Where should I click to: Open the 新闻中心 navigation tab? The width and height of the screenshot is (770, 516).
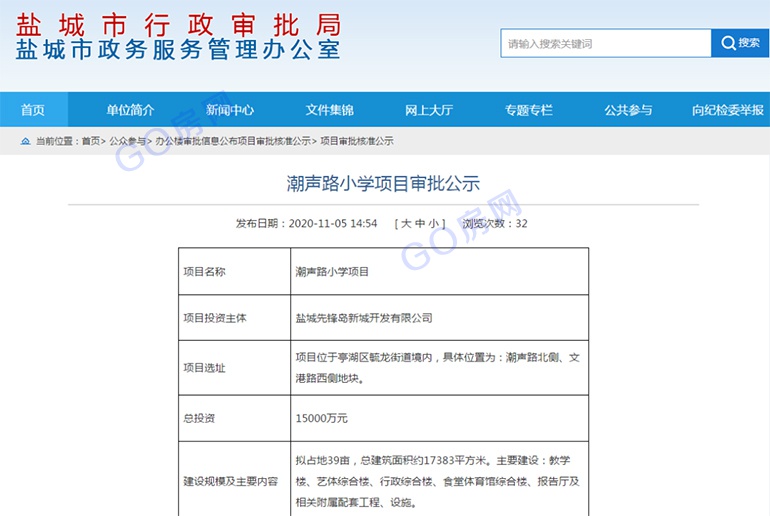click(230, 109)
